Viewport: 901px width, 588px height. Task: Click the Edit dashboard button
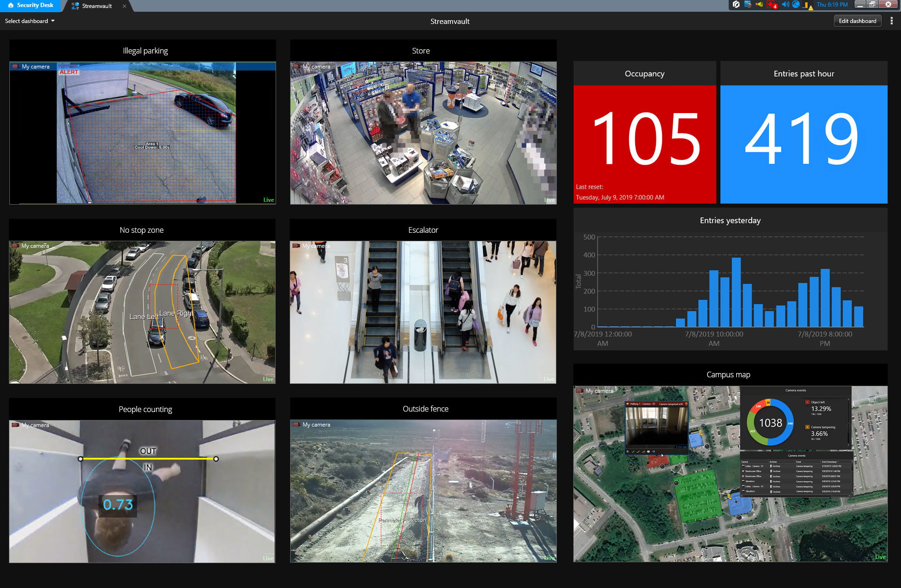(x=857, y=21)
